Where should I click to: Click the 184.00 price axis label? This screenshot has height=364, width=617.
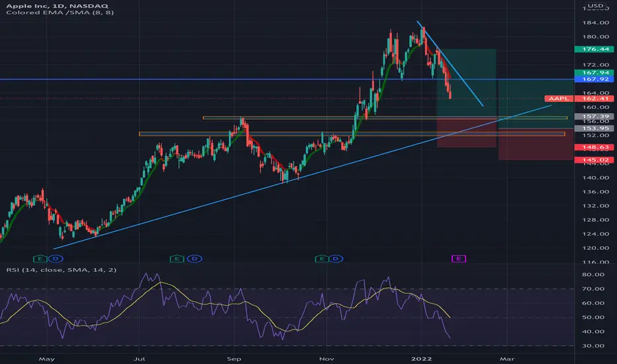pos(595,23)
